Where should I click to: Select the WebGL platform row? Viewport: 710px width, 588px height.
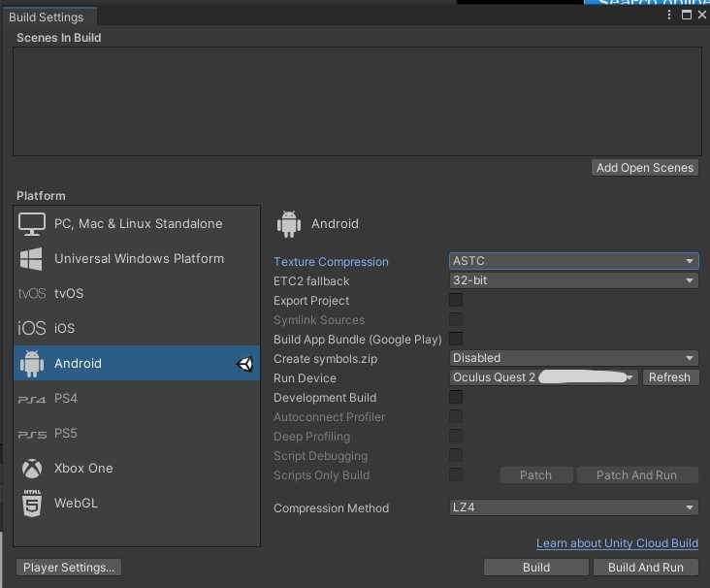[x=137, y=504]
